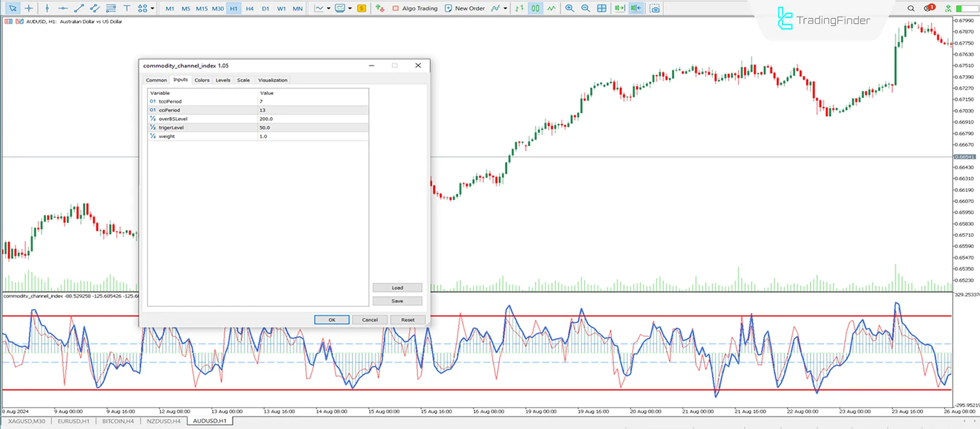This screenshot has height=429, width=980.
Task: Select the trendline drawing tool
Action: pos(79,8)
